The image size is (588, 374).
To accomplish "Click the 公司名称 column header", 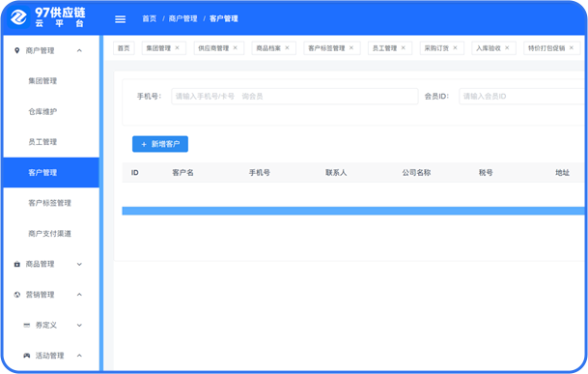I will [x=416, y=173].
